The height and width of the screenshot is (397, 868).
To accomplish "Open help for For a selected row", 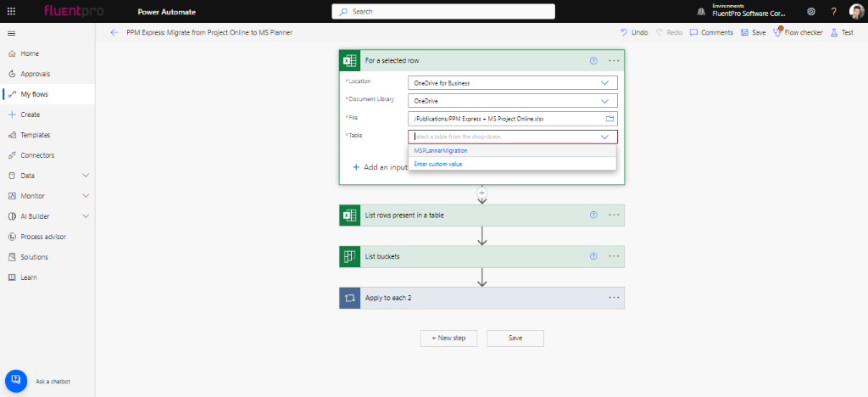I will coord(593,61).
